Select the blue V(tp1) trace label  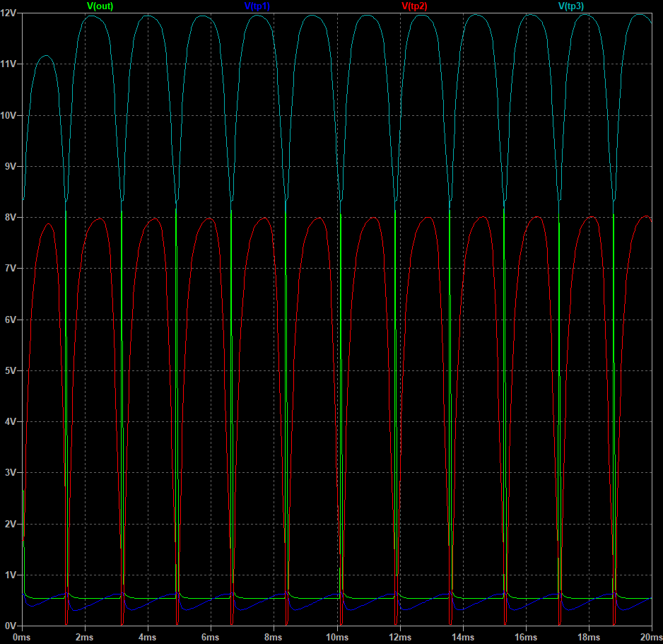pyautogui.click(x=257, y=6)
